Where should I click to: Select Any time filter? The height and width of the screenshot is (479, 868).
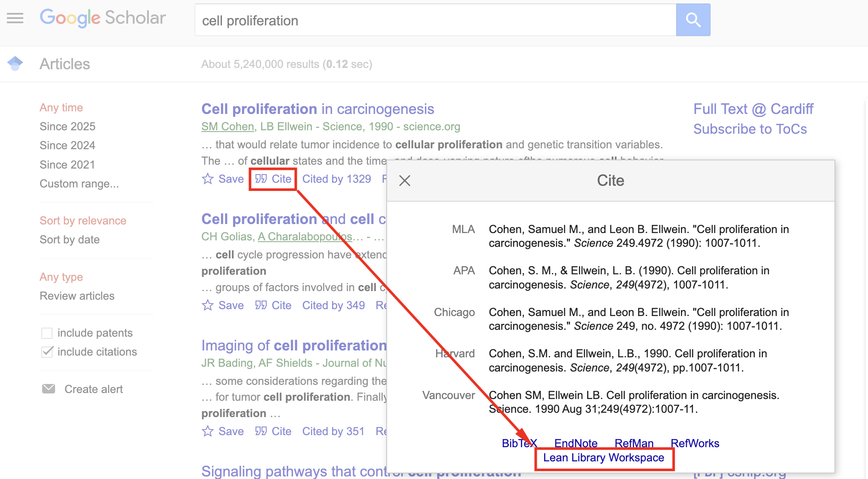click(61, 107)
